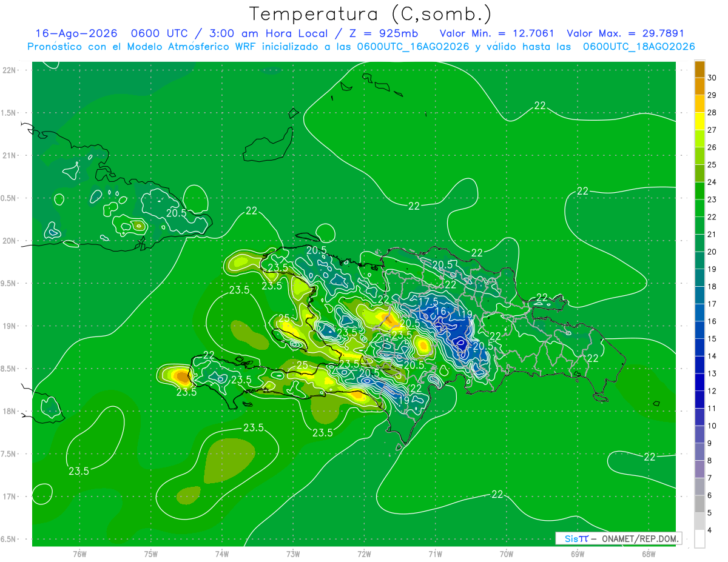Click legend swatch between 5 and 6
This screenshot has width=728, height=562.
(x=699, y=504)
